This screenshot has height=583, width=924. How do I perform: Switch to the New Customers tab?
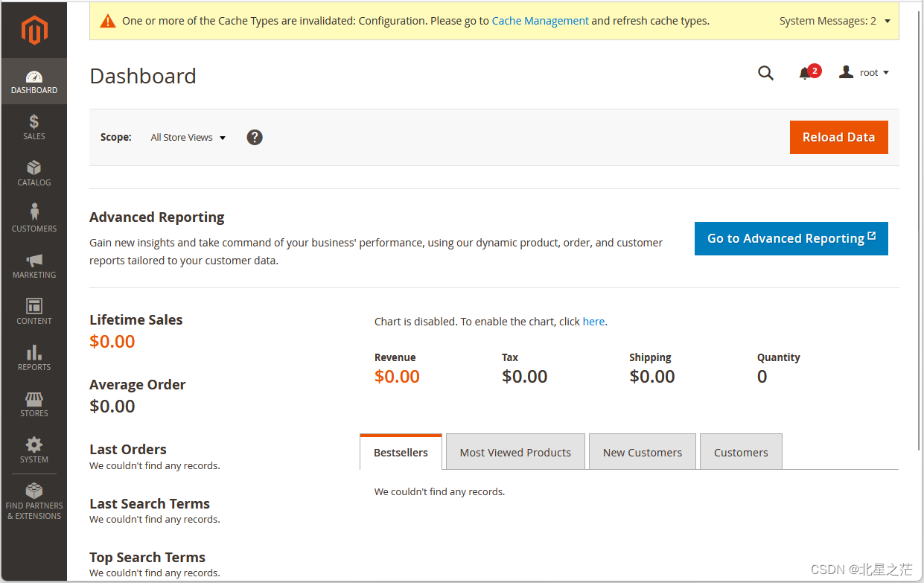(x=642, y=452)
